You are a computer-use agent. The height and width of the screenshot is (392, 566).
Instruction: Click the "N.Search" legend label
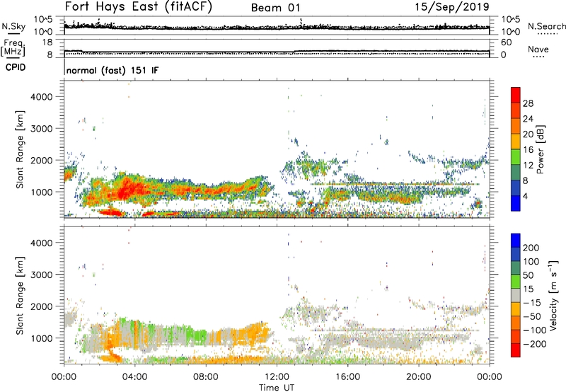(x=546, y=26)
